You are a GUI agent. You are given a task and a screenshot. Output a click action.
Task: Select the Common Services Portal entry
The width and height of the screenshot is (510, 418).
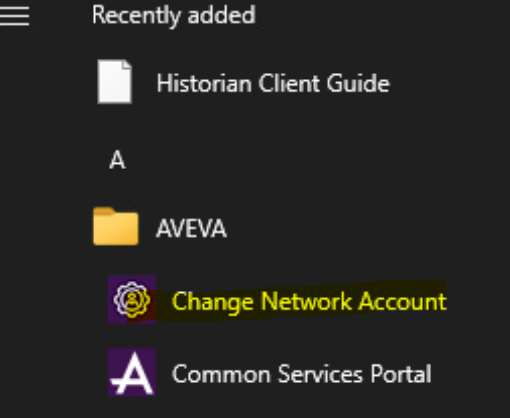[270, 373]
